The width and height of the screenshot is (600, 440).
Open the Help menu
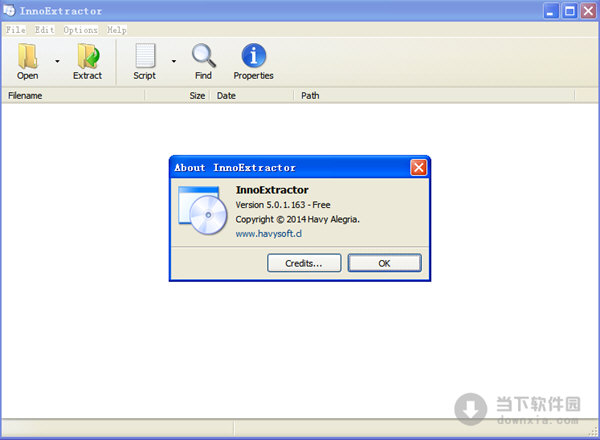click(116, 29)
